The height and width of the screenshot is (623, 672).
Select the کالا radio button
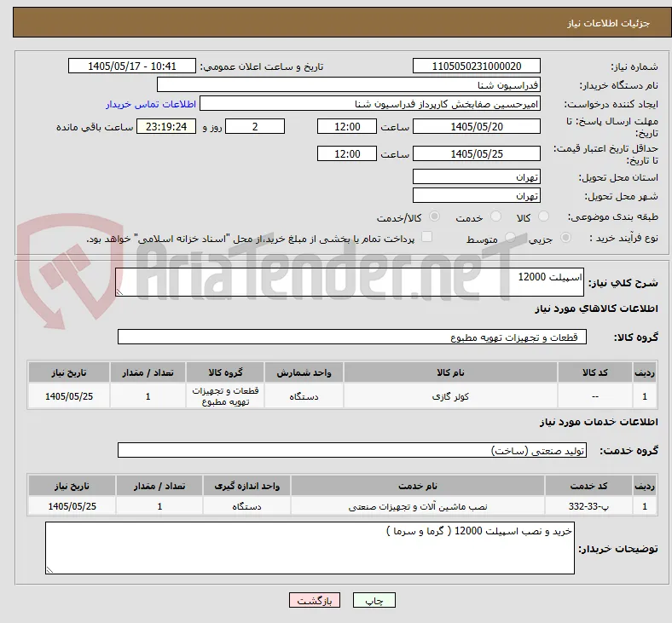(x=543, y=216)
